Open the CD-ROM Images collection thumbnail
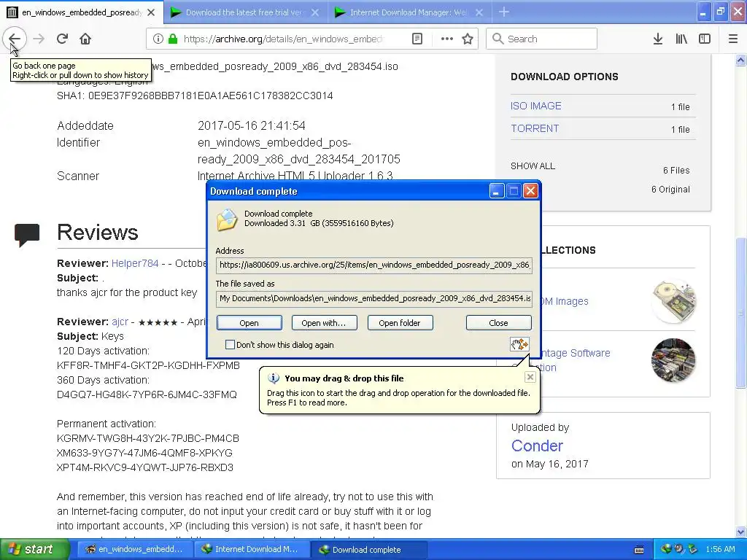 (x=673, y=301)
